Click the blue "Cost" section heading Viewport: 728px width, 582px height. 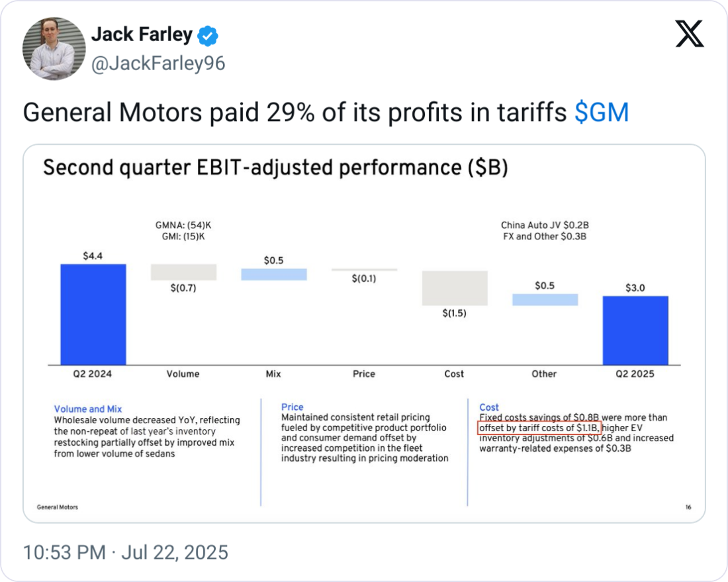pyautogui.click(x=489, y=407)
